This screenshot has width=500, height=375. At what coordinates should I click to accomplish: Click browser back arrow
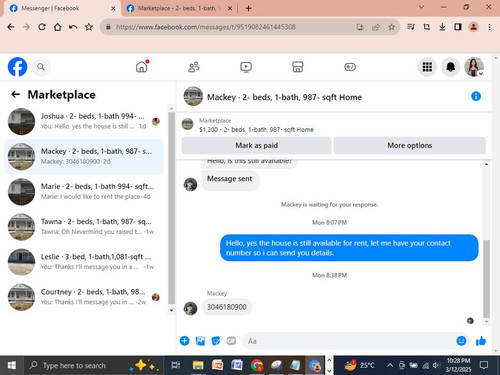[x=11, y=27]
